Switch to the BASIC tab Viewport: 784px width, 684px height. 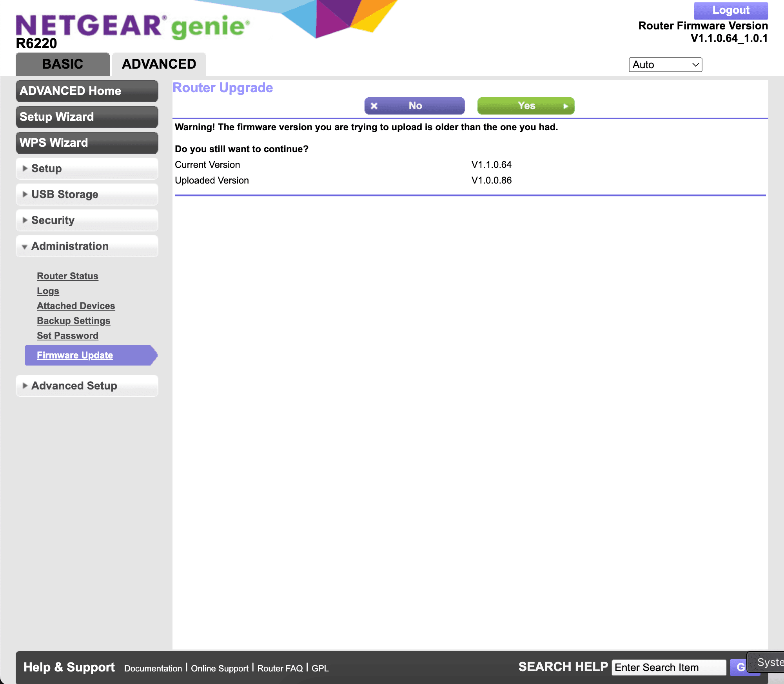pyautogui.click(x=63, y=64)
